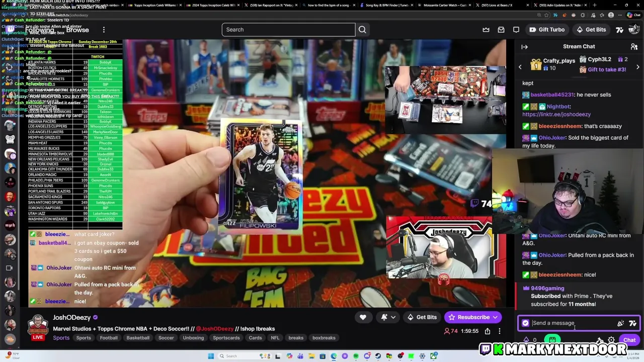Viewport: 644px width, 362px height.
Task: Open the purple Sports category link
Action: pyautogui.click(x=61, y=338)
